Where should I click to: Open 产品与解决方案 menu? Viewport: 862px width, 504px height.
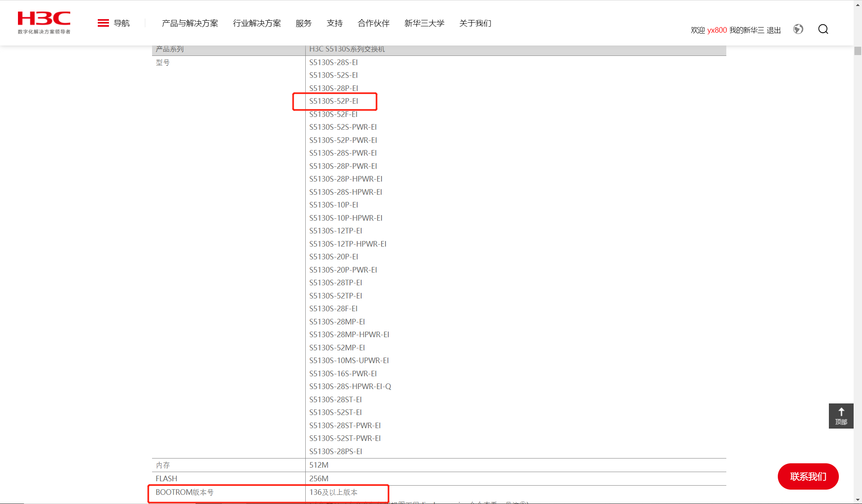[x=190, y=23]
